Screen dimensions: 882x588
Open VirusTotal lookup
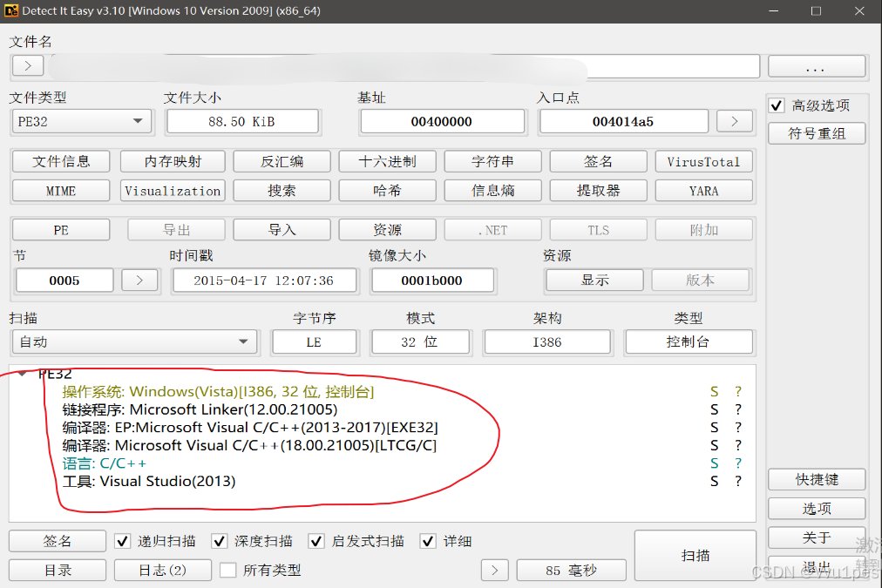tap(703, 161)
